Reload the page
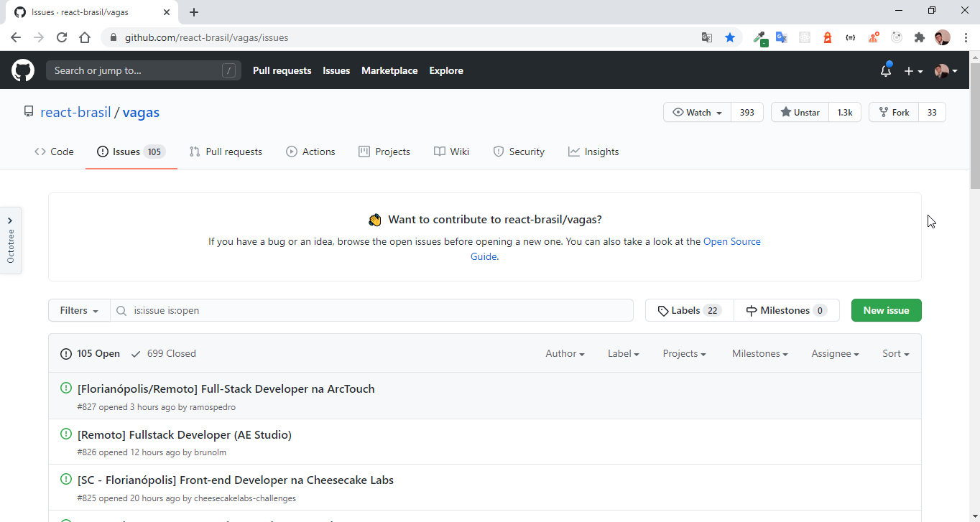Viewport: 980px width, 522px height. tap(62, 37)
